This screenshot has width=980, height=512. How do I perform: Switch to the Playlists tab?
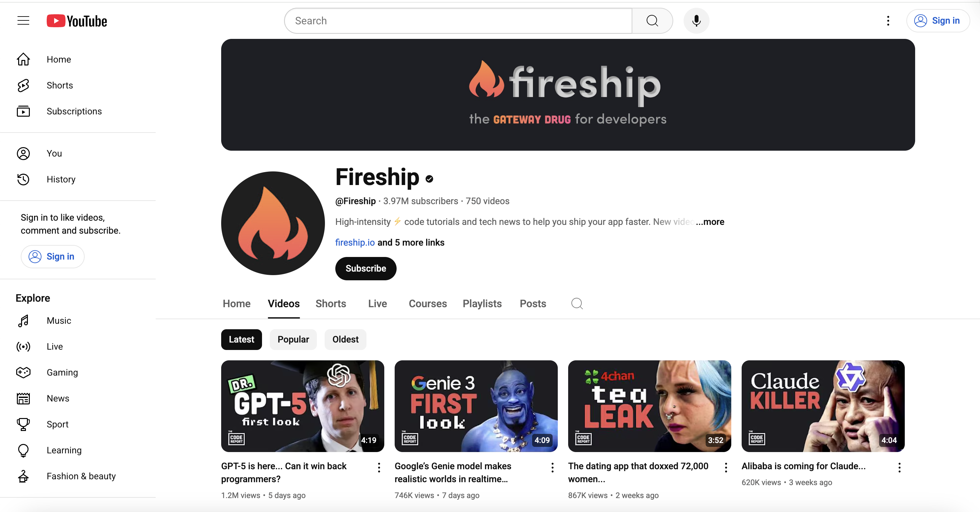pos(482,304)
